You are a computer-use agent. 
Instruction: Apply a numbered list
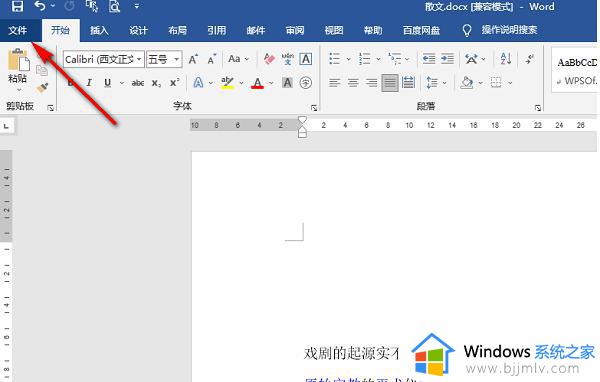[x=364, y=59]
